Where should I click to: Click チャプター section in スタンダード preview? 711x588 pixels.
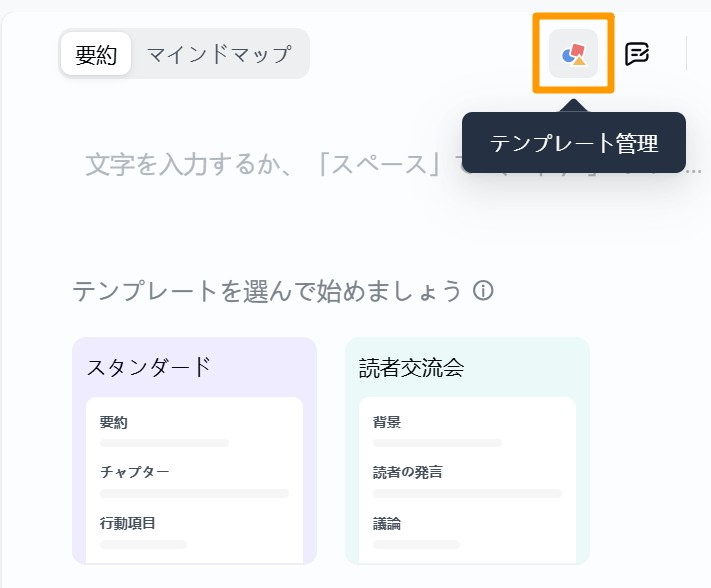pyautogui.click(x=134, y=472)
